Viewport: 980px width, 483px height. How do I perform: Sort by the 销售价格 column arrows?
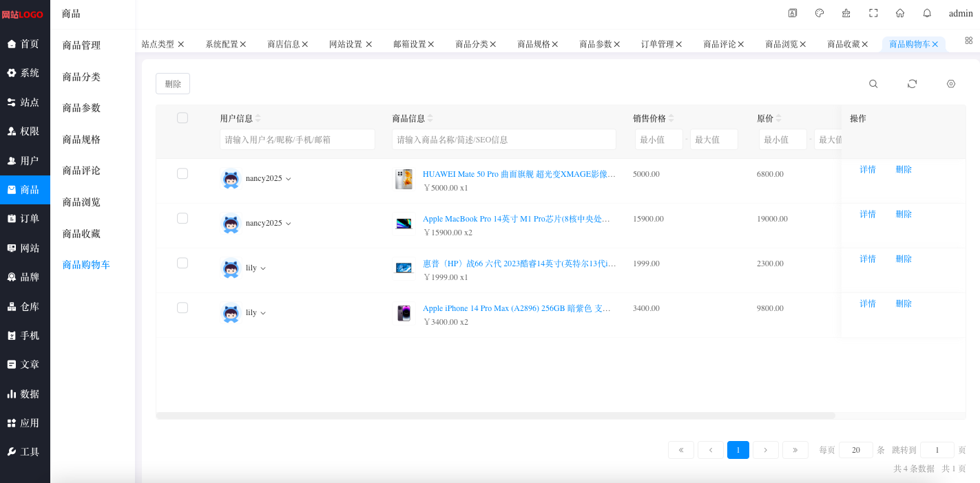[x=671, y=118]
